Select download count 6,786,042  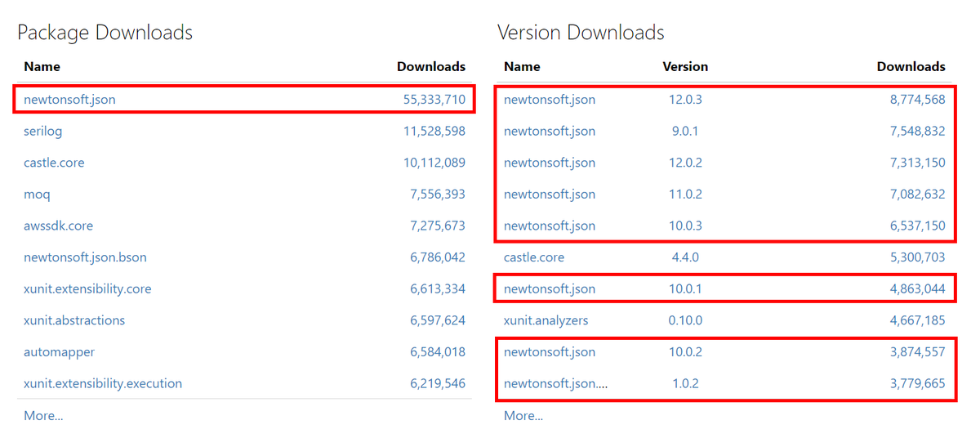click(438, 257)
